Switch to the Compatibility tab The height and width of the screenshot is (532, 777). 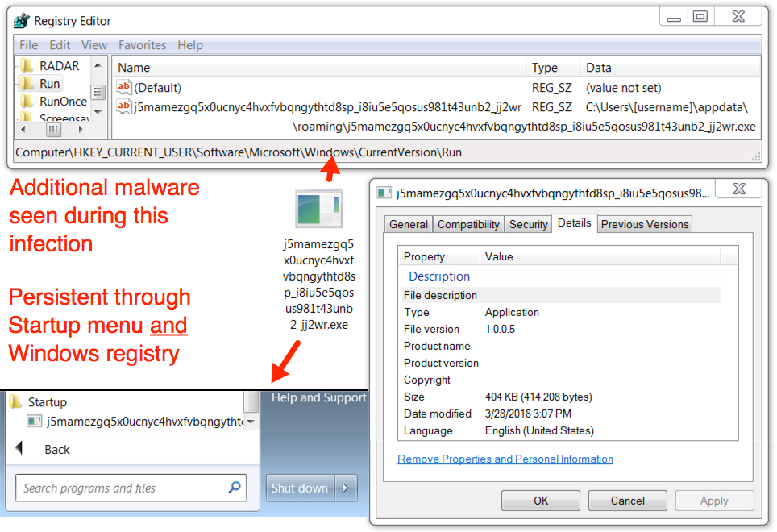468,224
